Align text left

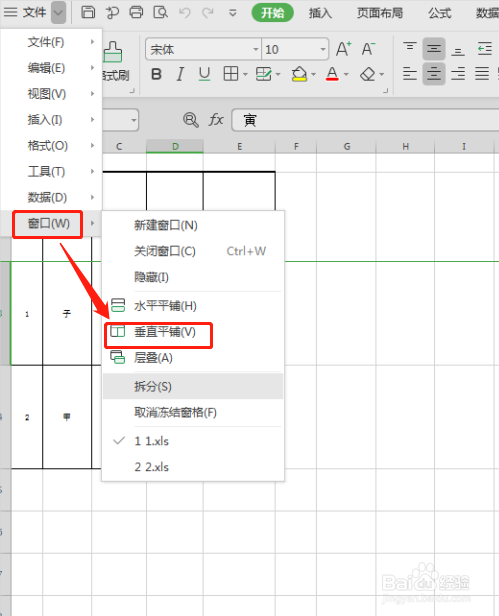(x=410, y=74)
